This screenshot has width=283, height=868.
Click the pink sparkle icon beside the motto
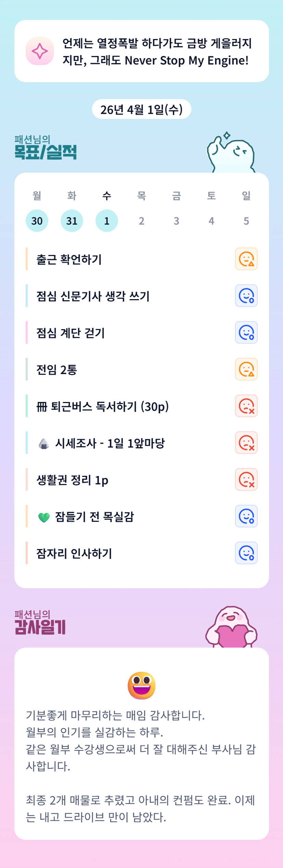click(40, 51)
